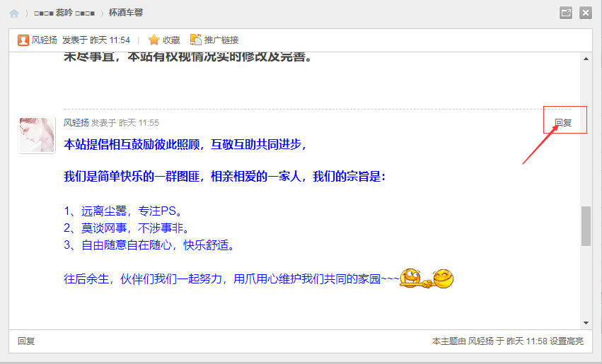Open the 风轻扬 avatar thumbnail
This screenshot has height=364, width=602.
pos(37,136)
